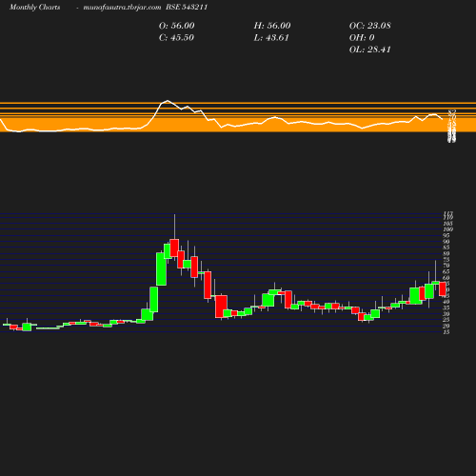Click the 70 price axis label

[446, 266]
